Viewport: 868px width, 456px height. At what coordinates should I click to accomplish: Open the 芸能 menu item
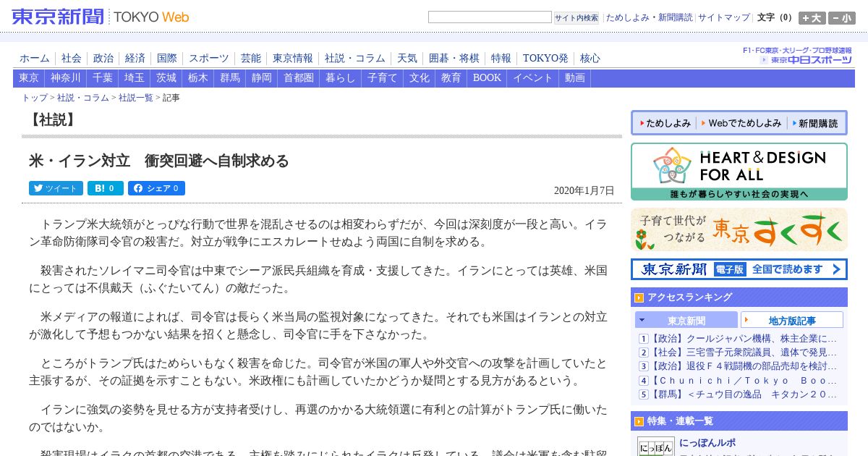(x=251, y=59)
